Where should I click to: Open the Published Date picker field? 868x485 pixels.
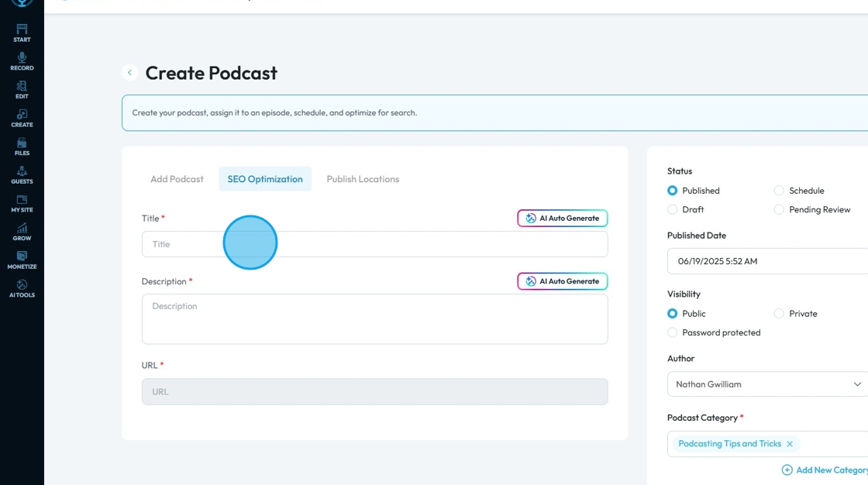click(x=767, y=261)
